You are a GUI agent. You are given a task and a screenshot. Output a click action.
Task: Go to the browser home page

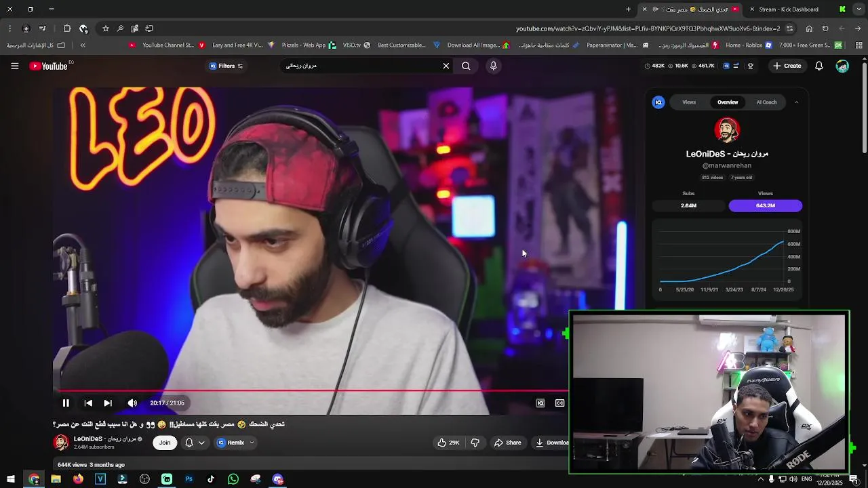tap(809, 28)
